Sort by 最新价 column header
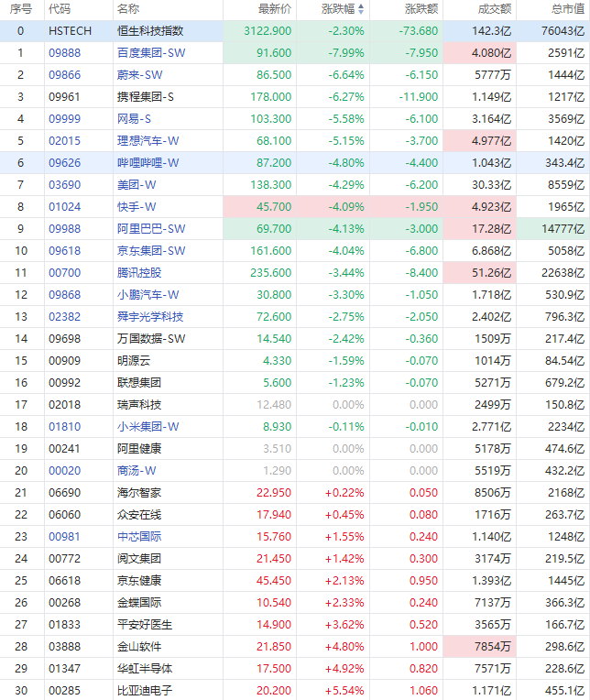 tap(275, 9)
